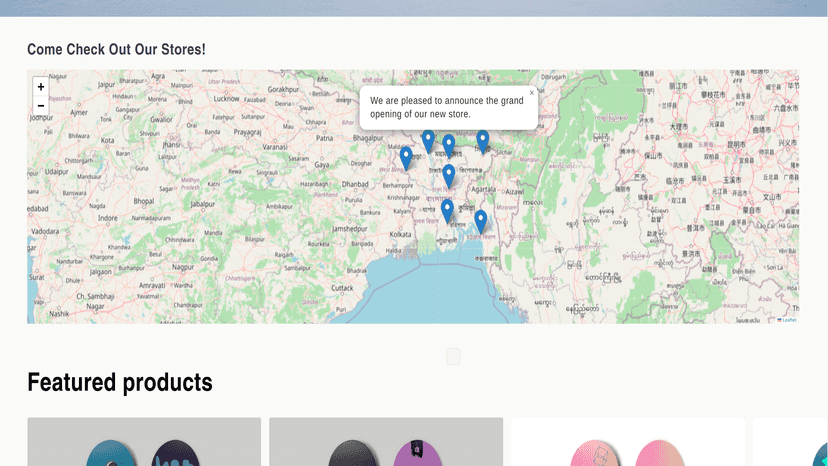
Task: Zoom in the store map
Action: (x=41, y=87)
